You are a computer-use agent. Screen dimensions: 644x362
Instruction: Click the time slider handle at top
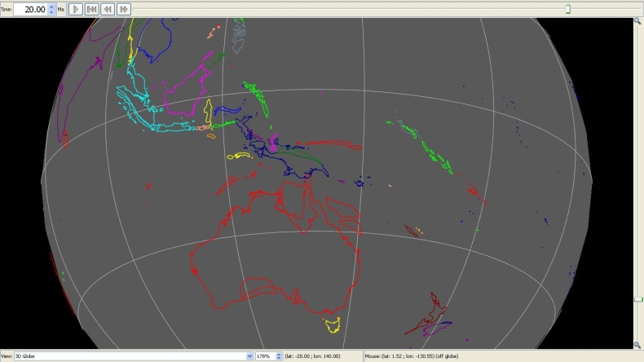point(568,9)
